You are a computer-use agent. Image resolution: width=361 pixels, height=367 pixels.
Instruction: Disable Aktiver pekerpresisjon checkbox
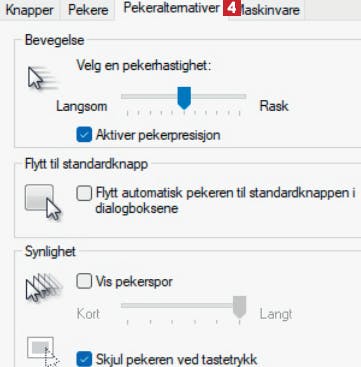coord(84,135)
